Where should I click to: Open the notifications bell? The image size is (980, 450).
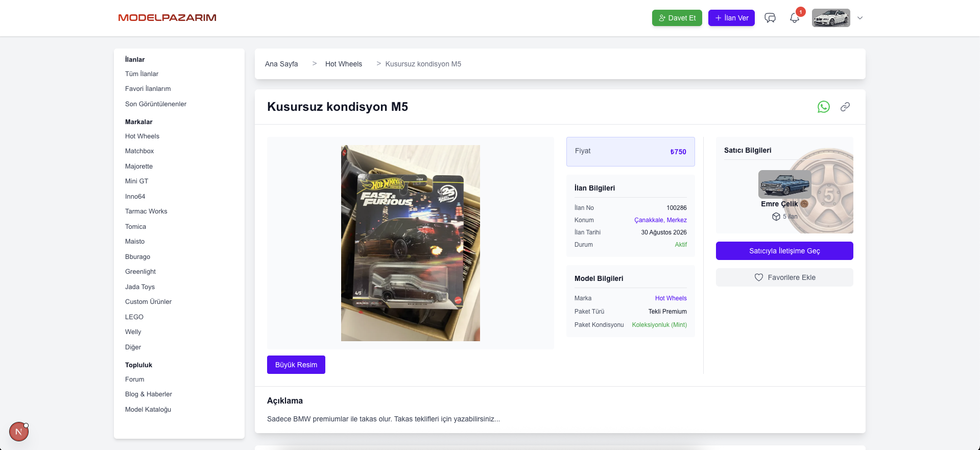coord(795,18)
